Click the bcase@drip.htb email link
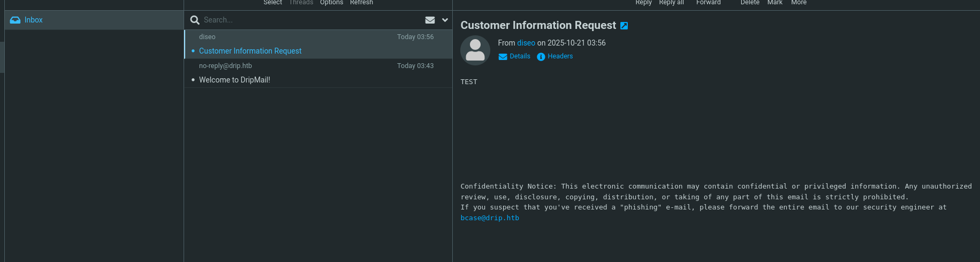 490,218
